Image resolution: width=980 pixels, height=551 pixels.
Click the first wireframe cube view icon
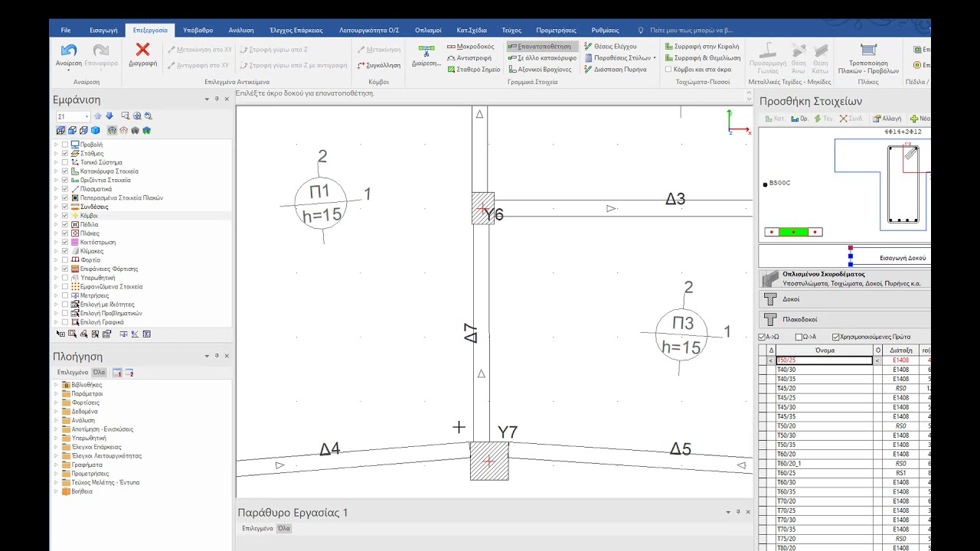61,130
